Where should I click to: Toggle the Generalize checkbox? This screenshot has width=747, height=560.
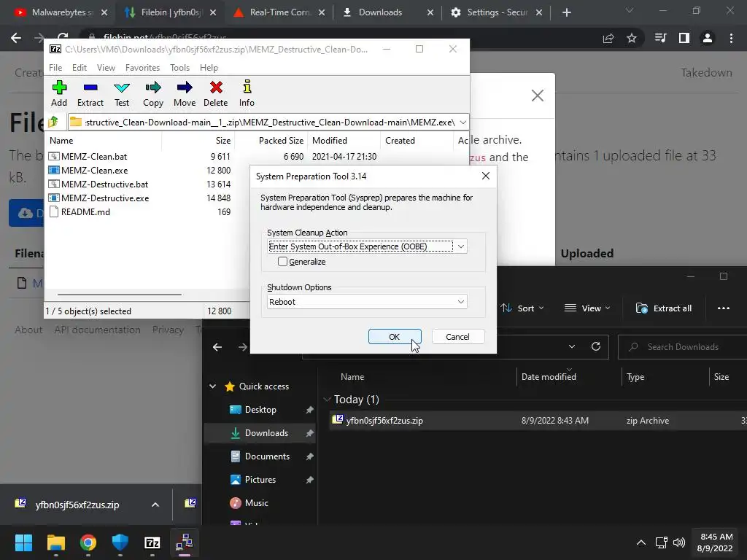282,262
